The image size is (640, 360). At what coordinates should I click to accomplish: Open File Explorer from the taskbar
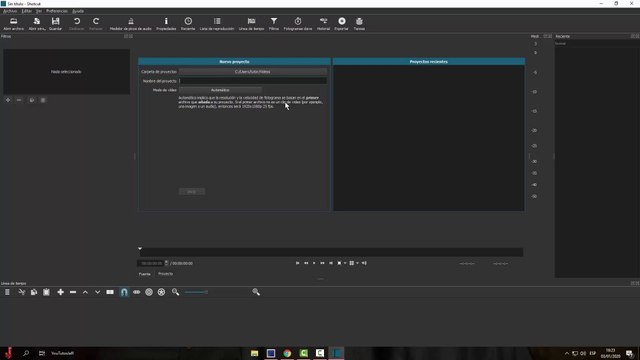click(255, 353)
